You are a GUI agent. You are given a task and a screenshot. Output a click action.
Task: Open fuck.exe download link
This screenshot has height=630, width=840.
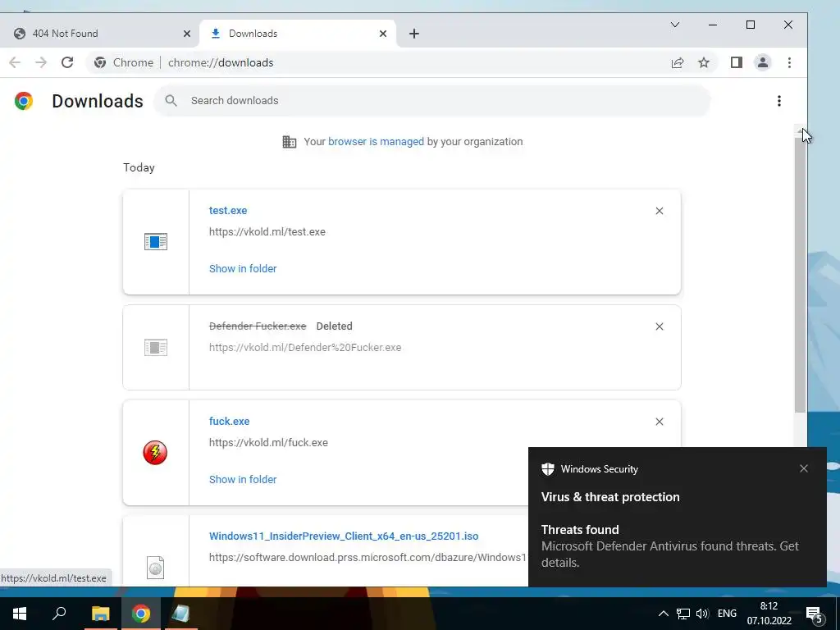[230, 421]
